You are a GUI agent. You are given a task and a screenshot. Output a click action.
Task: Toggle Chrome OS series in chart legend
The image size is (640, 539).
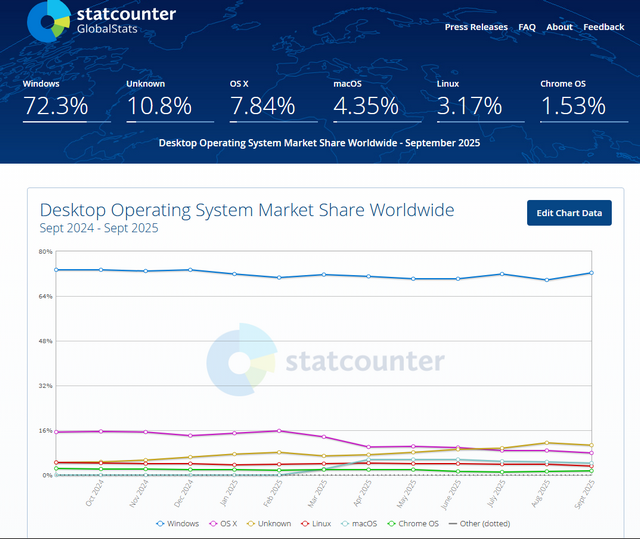(413, 523)
